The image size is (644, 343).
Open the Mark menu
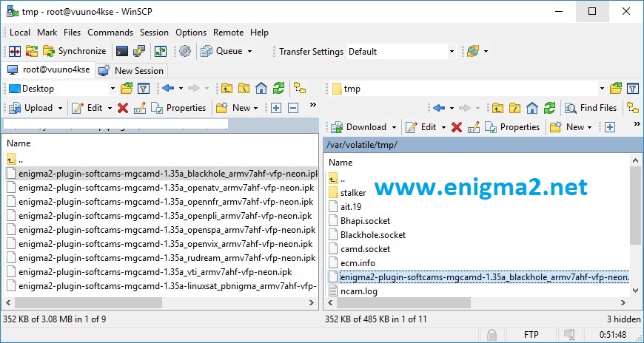47,33
